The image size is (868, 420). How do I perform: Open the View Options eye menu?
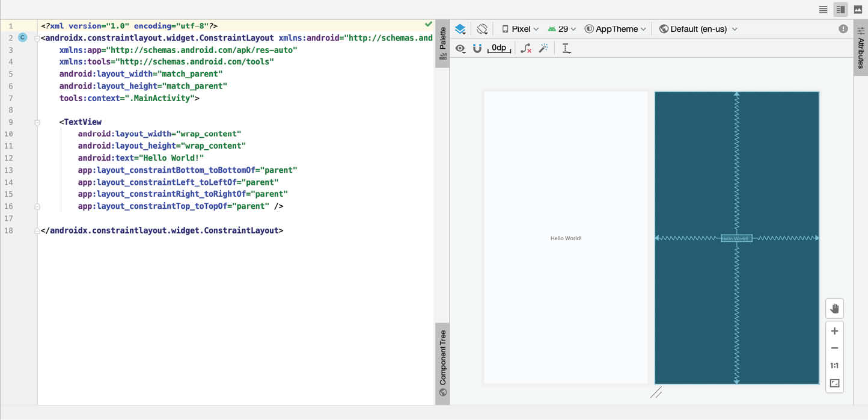(460, 49)
